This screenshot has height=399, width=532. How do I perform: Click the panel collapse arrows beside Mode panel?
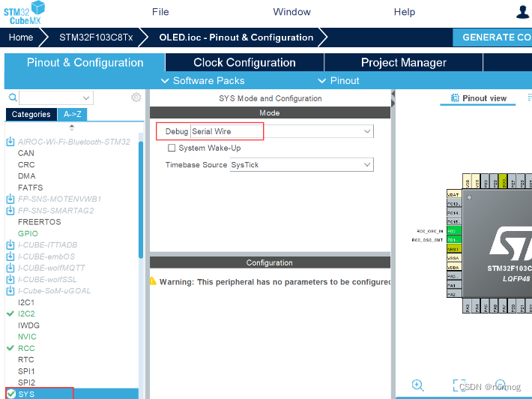[393, 99]
